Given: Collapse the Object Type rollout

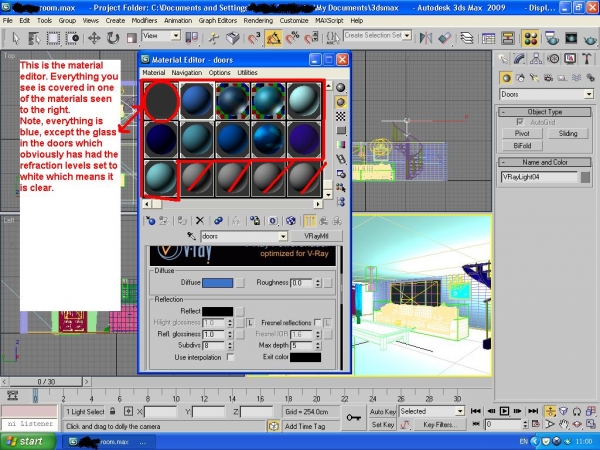Looking at the screenshot, I should click(545, 112).
